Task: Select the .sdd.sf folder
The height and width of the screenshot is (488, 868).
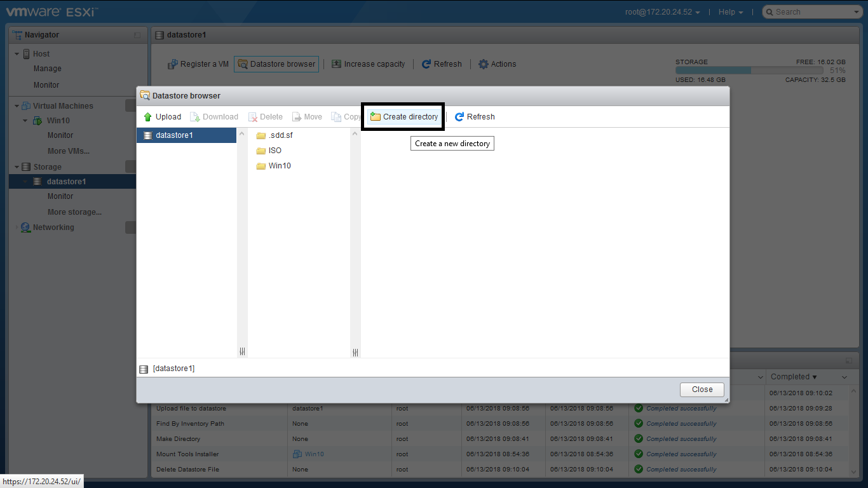Action: 280,135
